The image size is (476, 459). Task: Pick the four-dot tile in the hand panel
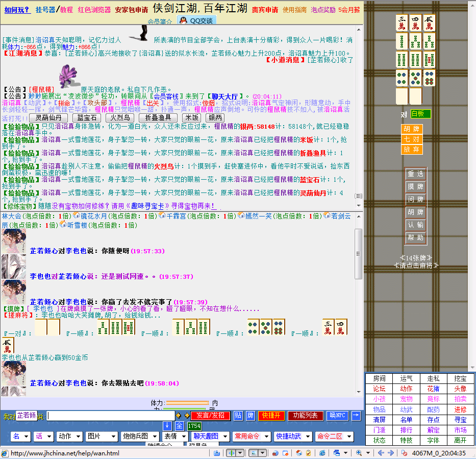point(402,78)
